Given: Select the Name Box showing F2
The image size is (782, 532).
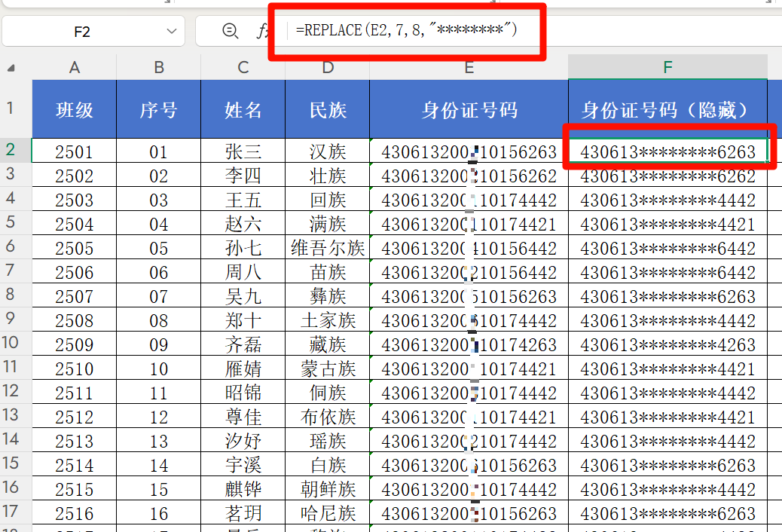Looking at the screenshot, I should [83, 31].
